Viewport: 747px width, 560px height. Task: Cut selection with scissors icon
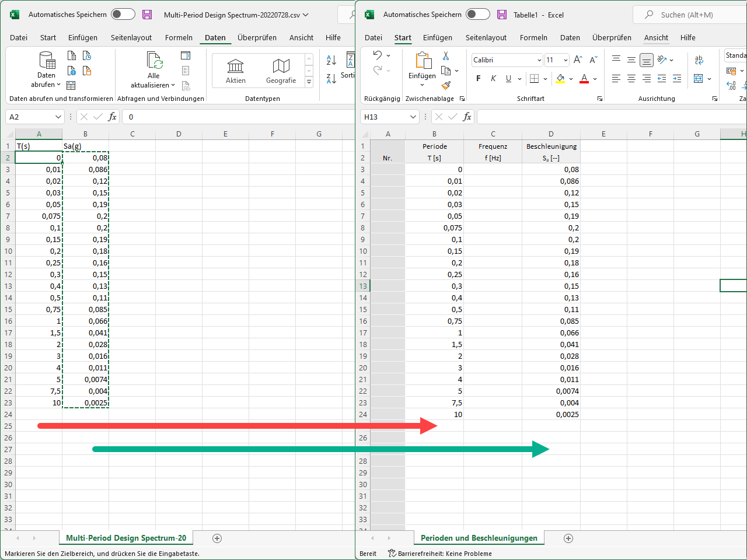click(446, 55)
